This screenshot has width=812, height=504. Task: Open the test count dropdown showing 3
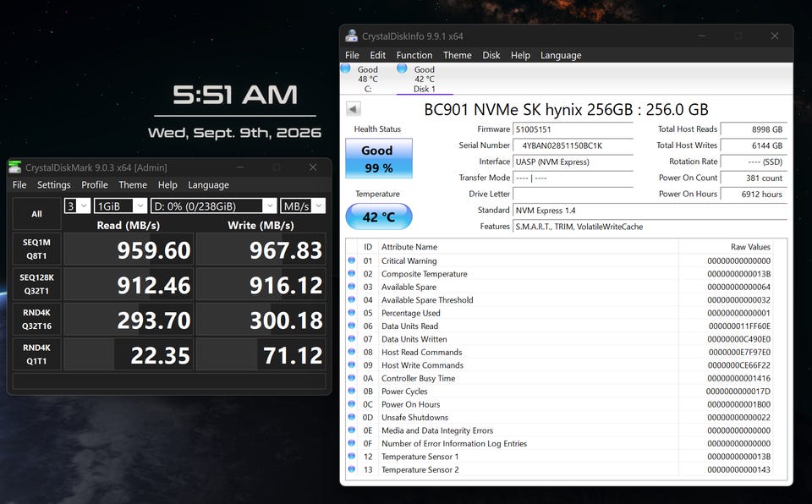77,205
